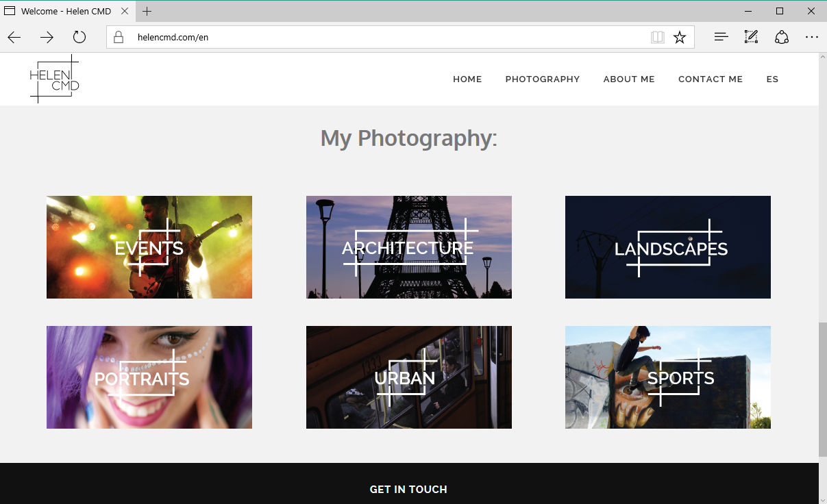
Task: Open the CONTACT ME link
Action: (711, 79)
